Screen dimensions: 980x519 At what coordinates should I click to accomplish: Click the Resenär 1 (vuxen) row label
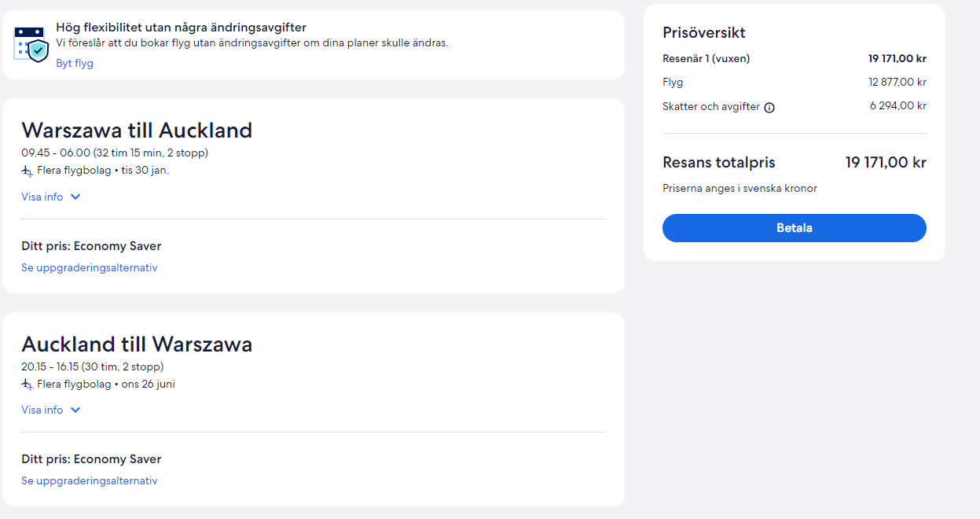click(x=707, y=58)
